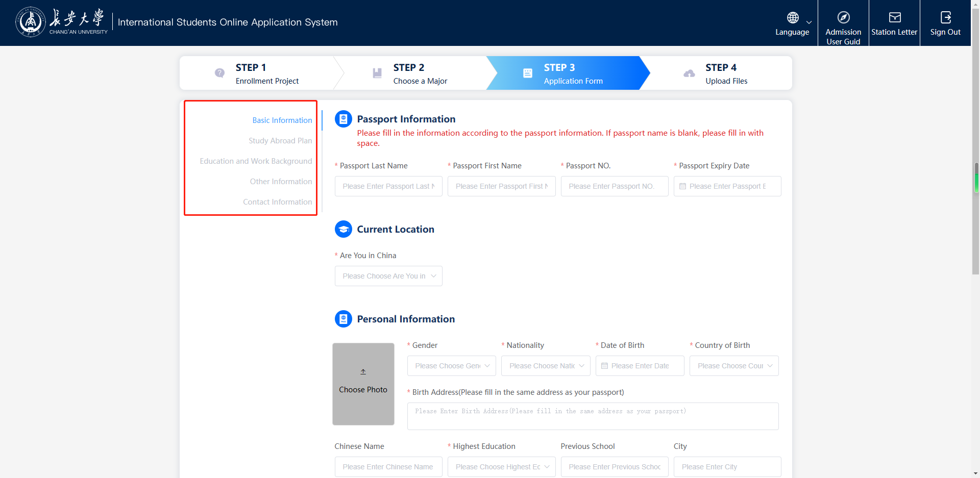The width and height of the screenshot is (980, 478).
Task: Click the Step 1 Enrollment Project icon
Action: [219, 73]
